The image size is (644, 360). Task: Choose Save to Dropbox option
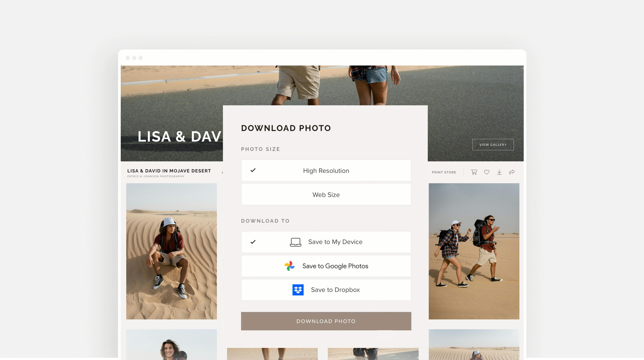(x=335, y=290)
